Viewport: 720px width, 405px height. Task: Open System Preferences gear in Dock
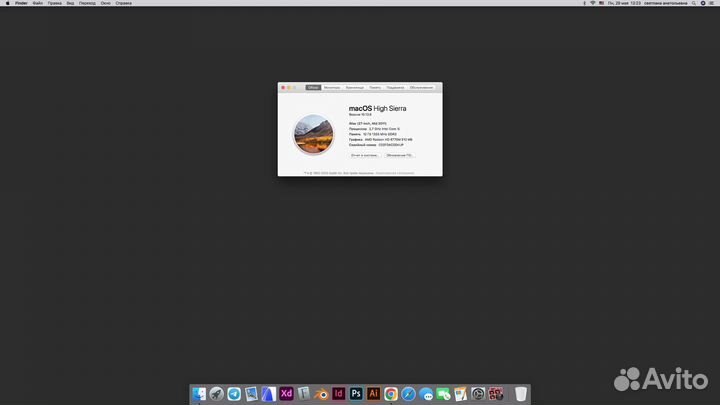click(478, 394)
